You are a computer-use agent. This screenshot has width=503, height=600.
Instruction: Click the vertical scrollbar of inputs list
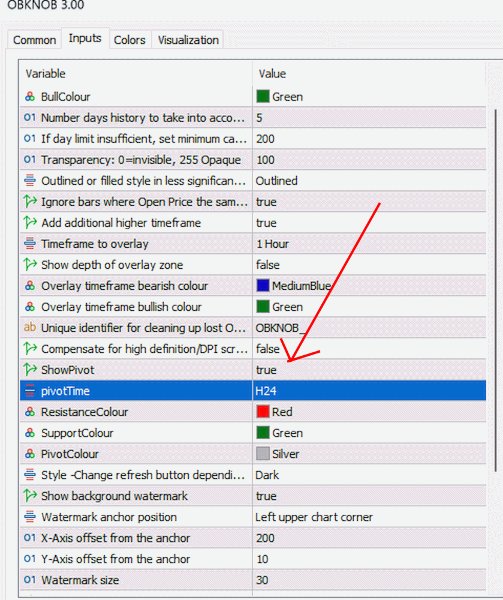click(x=496, y=291)
